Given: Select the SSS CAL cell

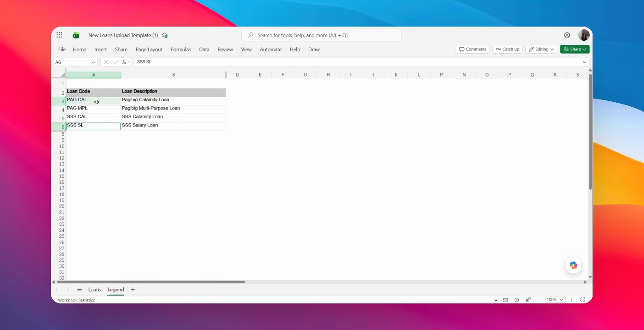Looking at the screenshot, I should point(94,118).
